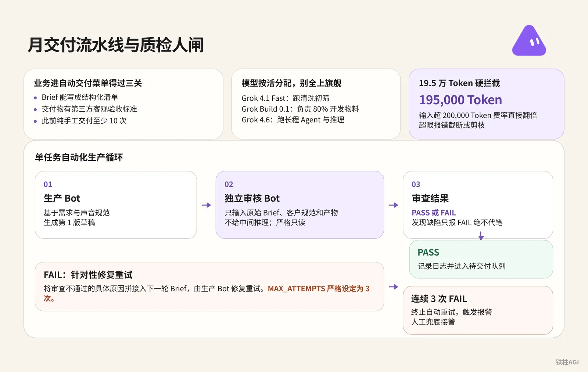Screen dimensions: 588x372
Task: Click text 不给中间推理；严格只读
Action: [265, 223]
